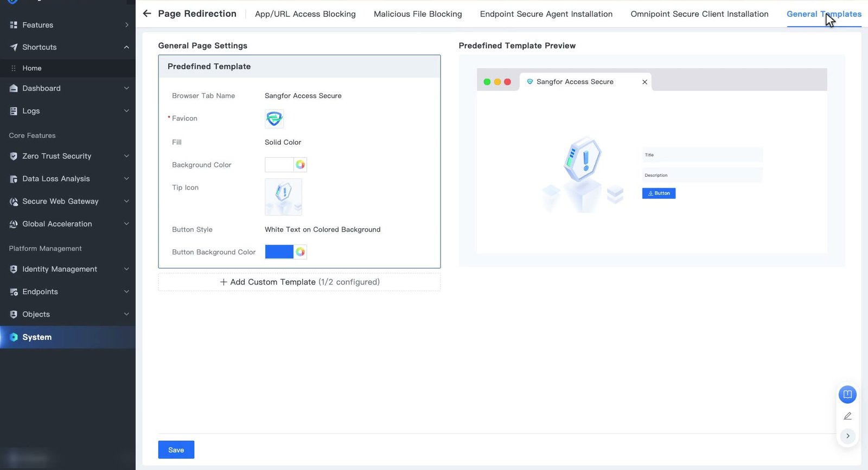This screenshot has width=868, height=470.
Task: Go back using the Page Redirection arrow
Action: click(x=147, y=14)
